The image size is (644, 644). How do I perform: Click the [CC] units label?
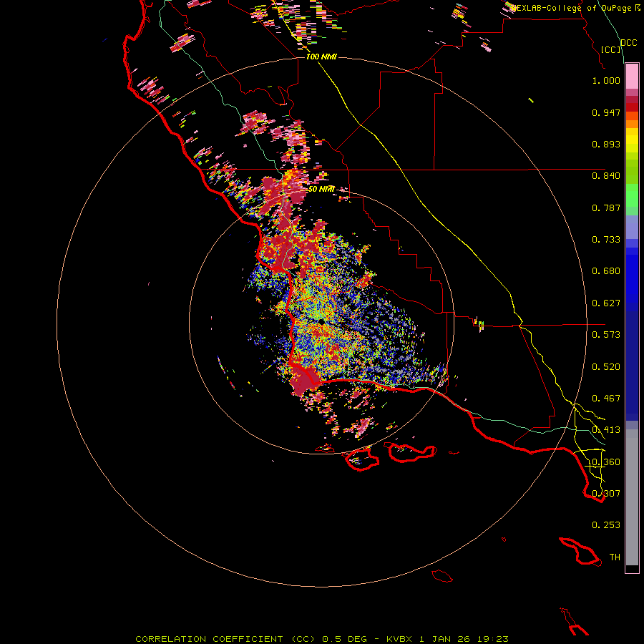point(611,49)
